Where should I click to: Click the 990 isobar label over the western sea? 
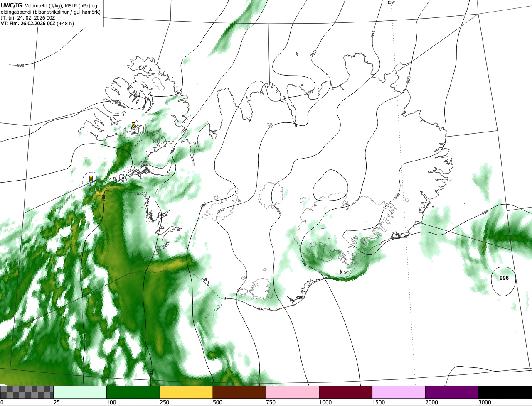[20, 66]
